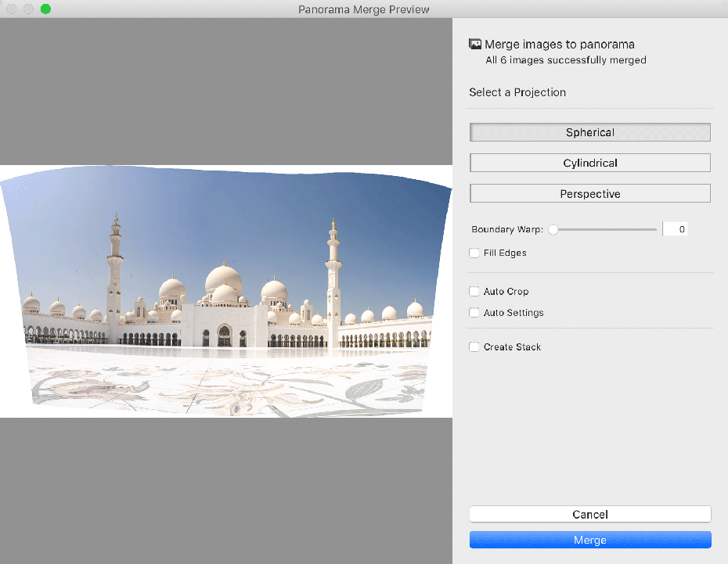The width and height of the screenshot is (728, 564).
Task: Check the Auto Crop box
Action: point(474,291)
